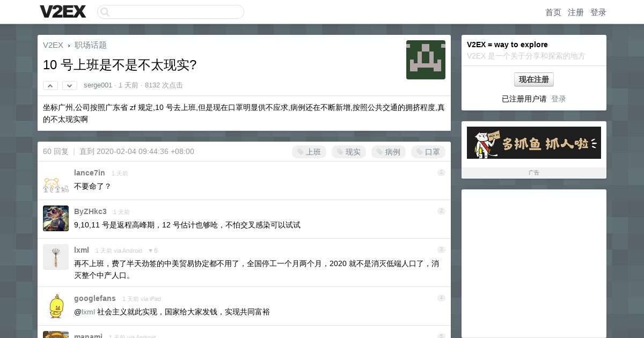
Task: Downvote the topic with the down arrow
Action: [70, 85]
